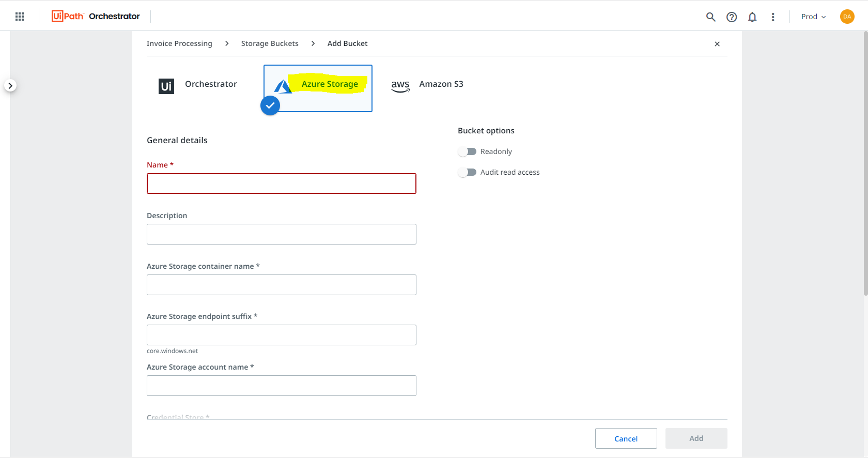The width and height of the screenshot is (868, 458).
Task: Focus the Azure Storage account name field
Action: (x=282, y=386)
